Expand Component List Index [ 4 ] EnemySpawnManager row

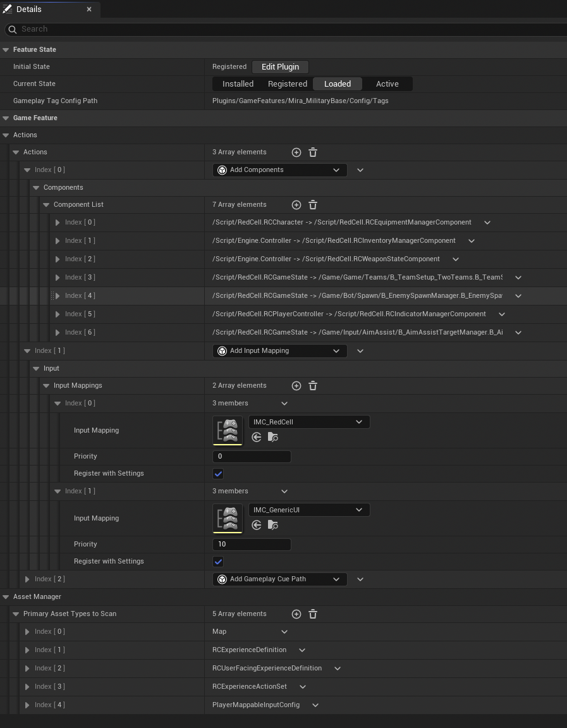57,296
